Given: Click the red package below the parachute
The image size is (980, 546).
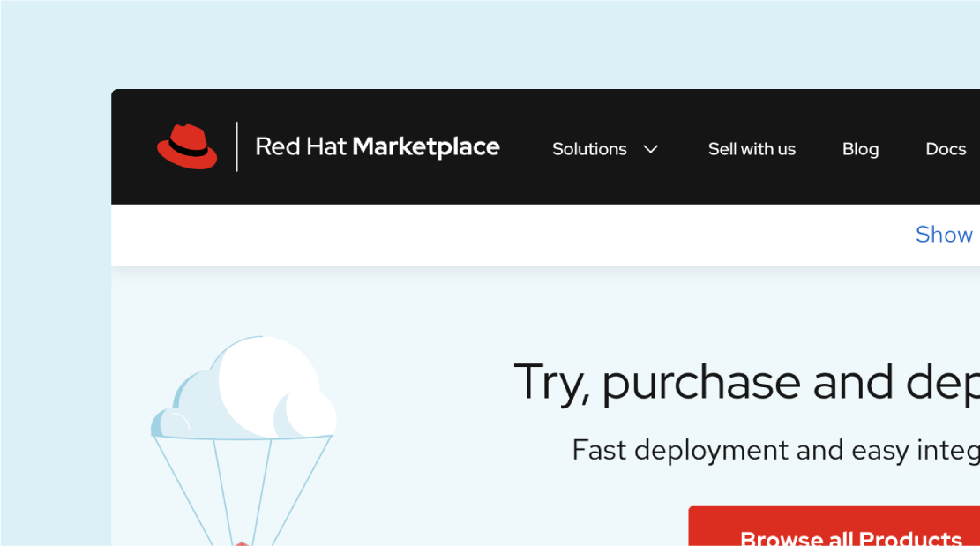Looking at the screenshot, I should pyautogui.click(x=242, y=543).
